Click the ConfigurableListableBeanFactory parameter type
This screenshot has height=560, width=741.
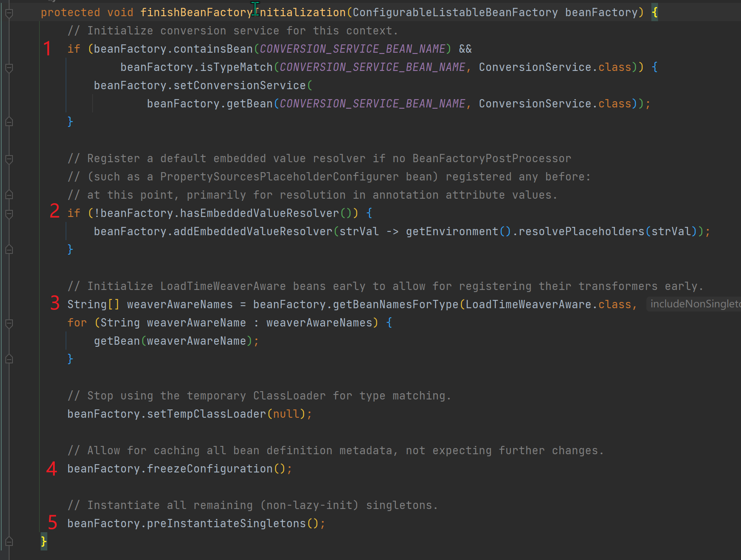click(455, 12)
